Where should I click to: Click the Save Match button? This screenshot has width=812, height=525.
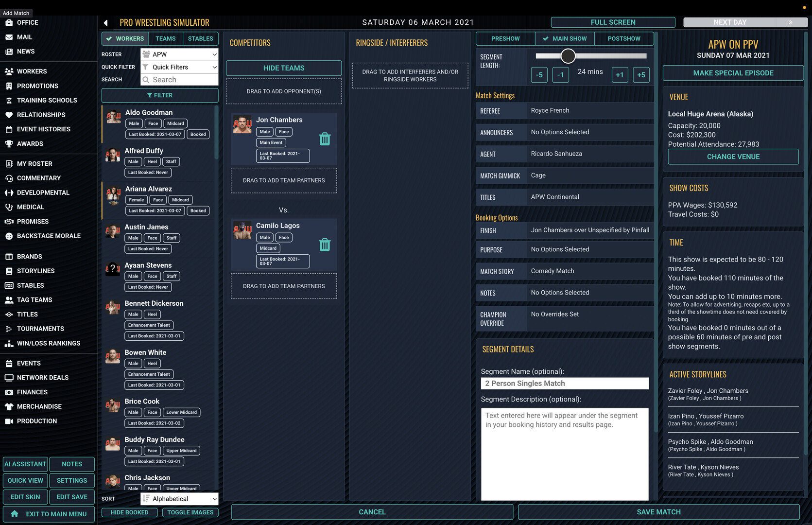tap(658, 512)
